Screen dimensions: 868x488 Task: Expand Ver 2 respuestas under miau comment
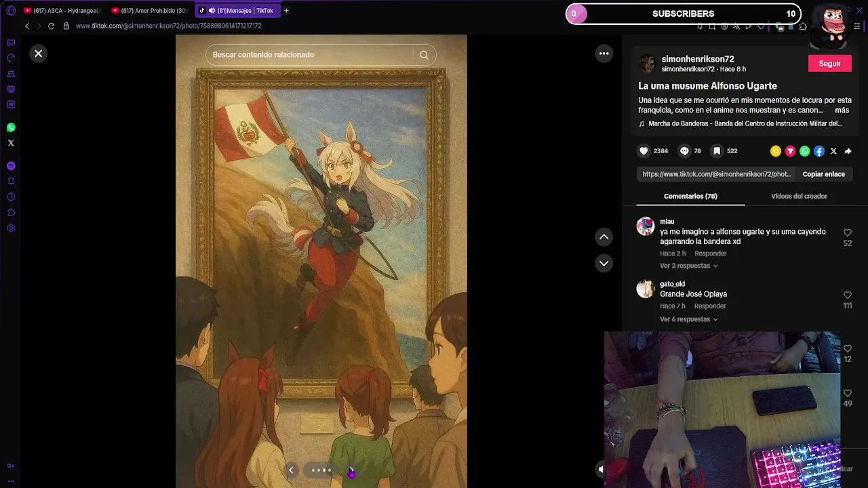click(x=689, y=266)
